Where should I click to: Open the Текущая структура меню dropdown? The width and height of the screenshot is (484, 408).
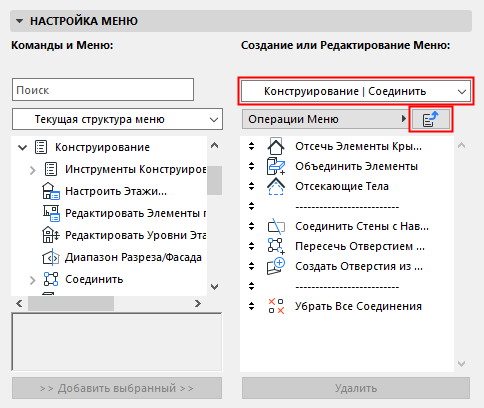[x=117, y=119]
